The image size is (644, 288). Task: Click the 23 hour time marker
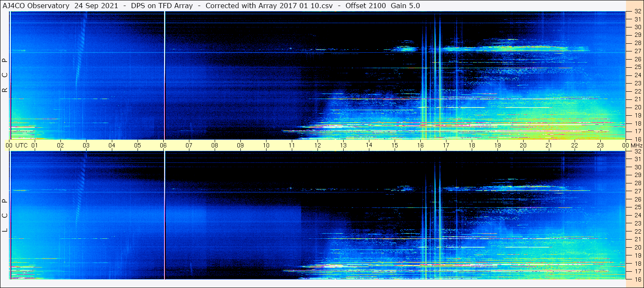pos(600,145)
